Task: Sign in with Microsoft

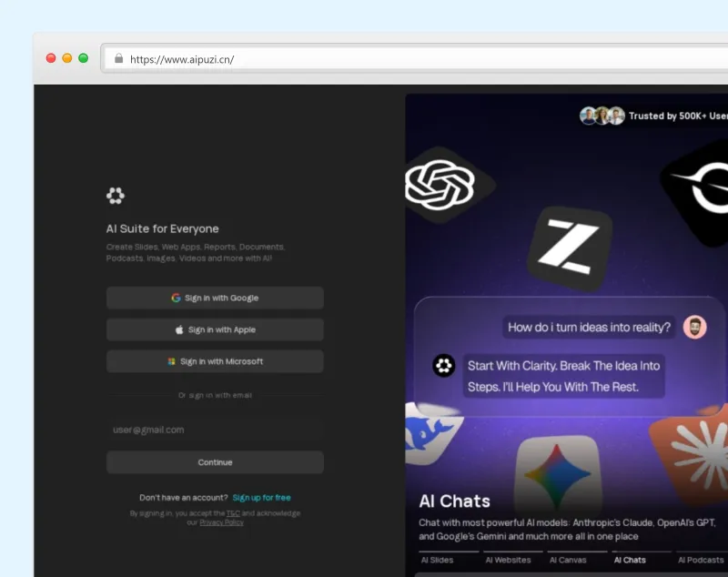Action: (x=215, y=361)
